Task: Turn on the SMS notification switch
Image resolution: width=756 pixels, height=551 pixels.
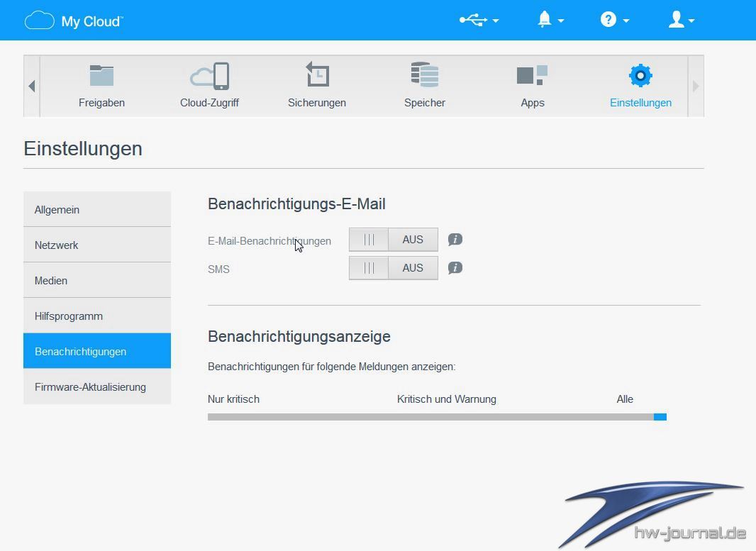Action: click(x=393, y=268)
